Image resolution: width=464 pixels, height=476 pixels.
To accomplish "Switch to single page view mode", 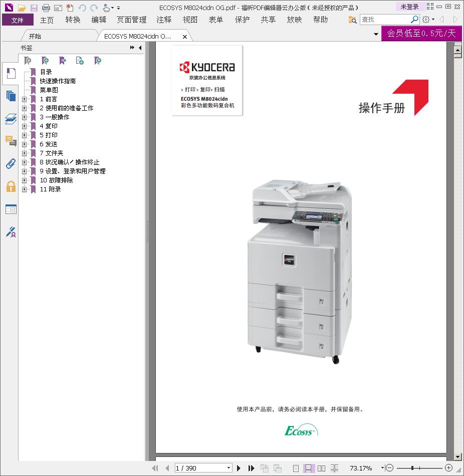I will tap(296, 468).
